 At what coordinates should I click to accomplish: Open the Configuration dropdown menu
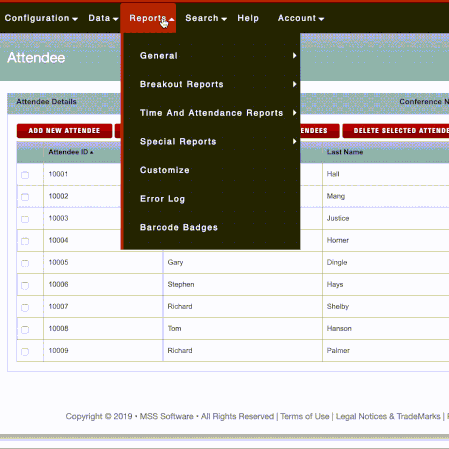coord(41,18)
